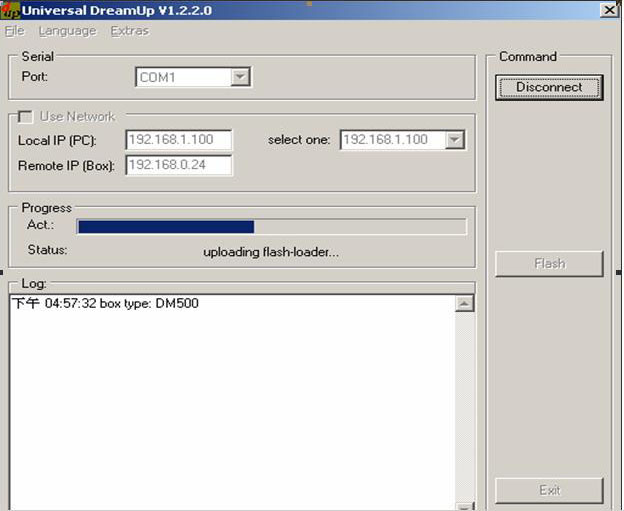Image resolution: width=624 pixels, height=511 pixels.
Task: Click the log scrollbar up arrow
Action: (464, 304)
